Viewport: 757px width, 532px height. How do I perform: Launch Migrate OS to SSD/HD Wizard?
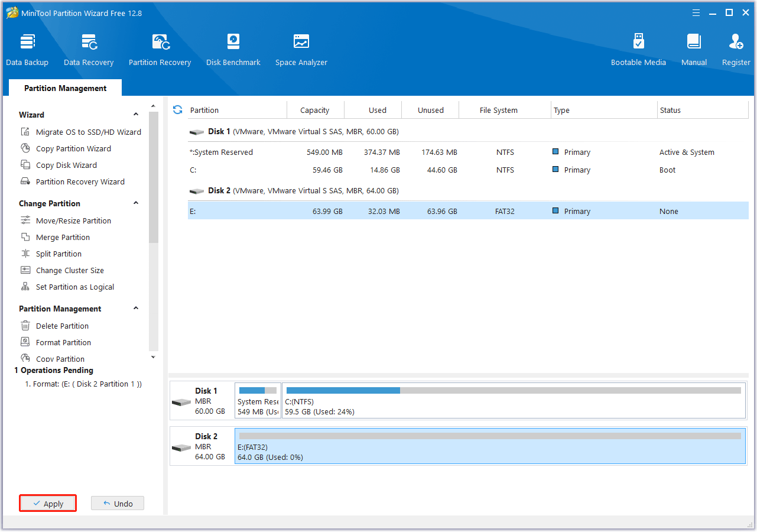tap(81, 132)
